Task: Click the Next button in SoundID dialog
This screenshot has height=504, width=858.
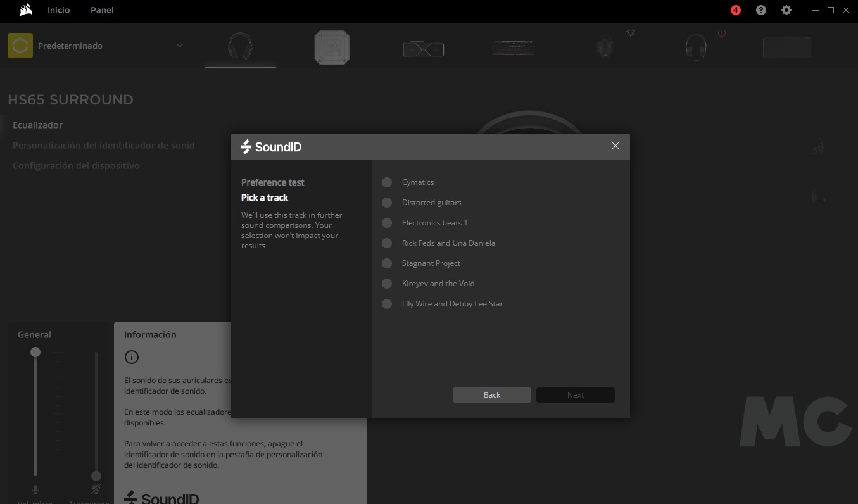Action: 575,395
